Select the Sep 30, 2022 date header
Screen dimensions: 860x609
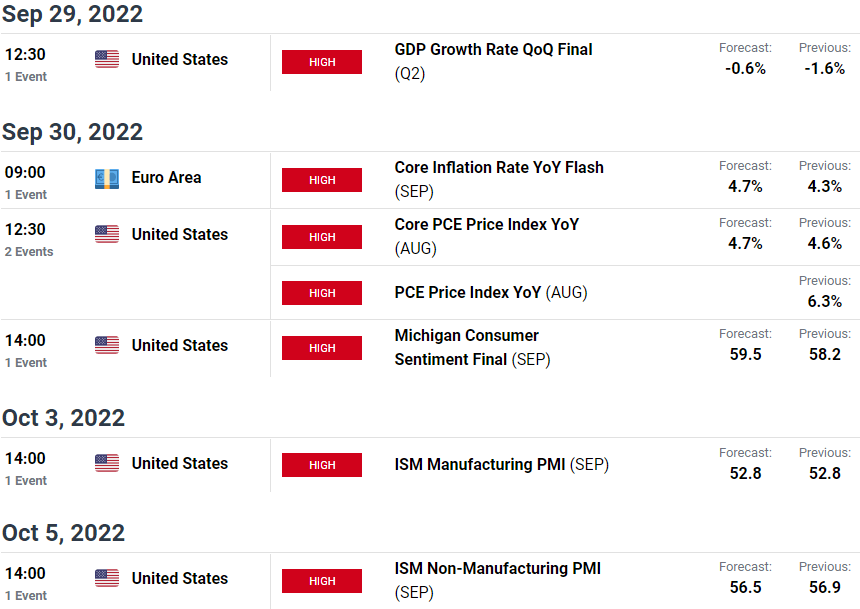[72, 132]
